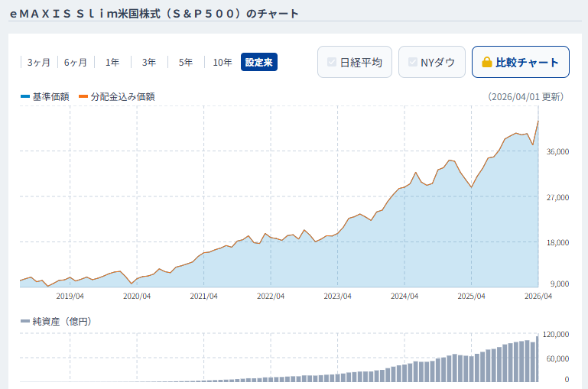588x389 pixels.
Task: Click the 27,000 price axis label
Action: tap(557, 197)
